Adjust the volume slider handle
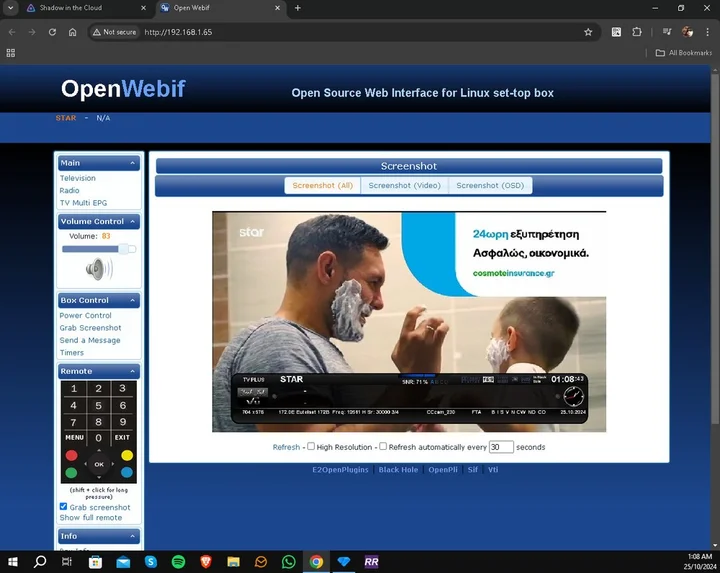 [x=123, y=249]
